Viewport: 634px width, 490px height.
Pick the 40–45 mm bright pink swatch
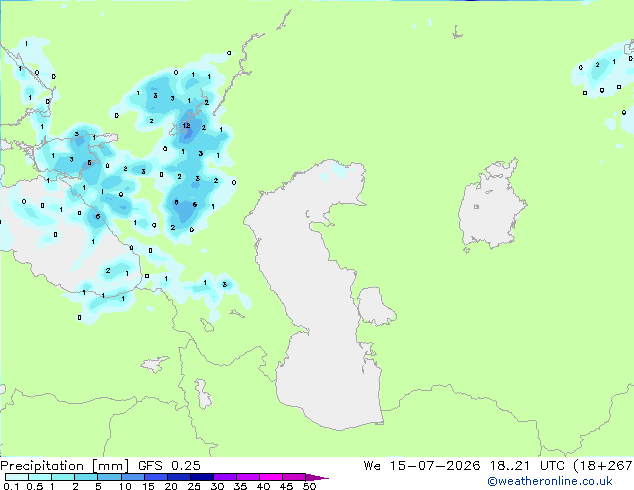pos(271,477)
